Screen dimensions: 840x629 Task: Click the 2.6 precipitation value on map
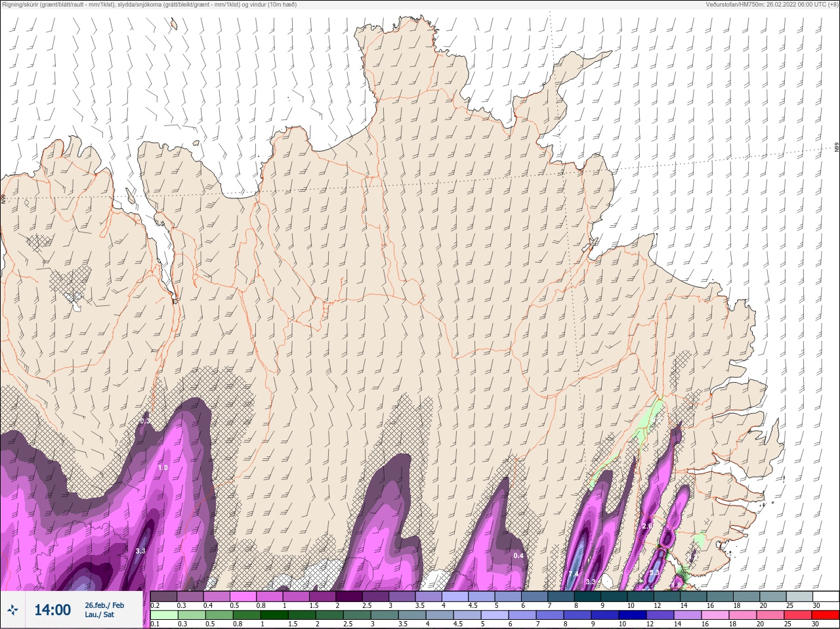647,526
